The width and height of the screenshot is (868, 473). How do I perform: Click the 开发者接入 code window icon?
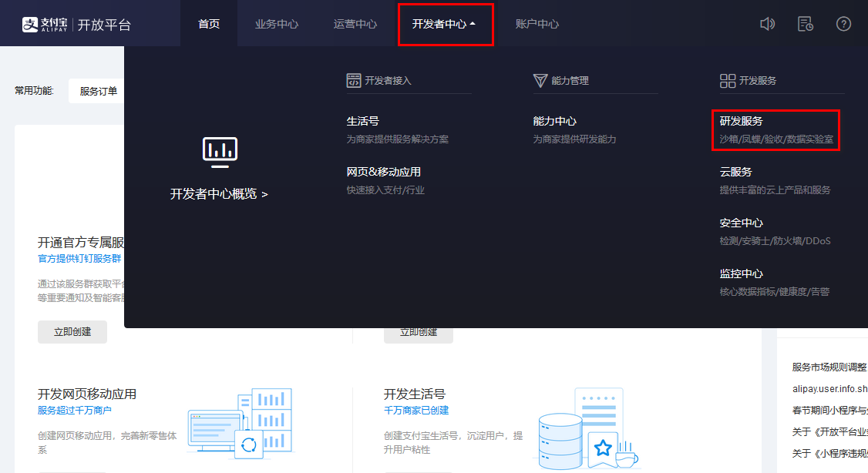tap(353, 80)
